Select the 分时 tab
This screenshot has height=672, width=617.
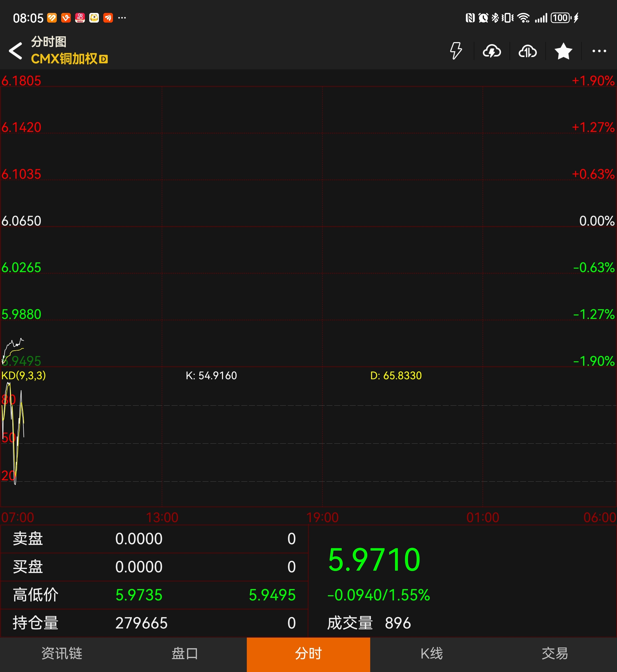(308, 654)
